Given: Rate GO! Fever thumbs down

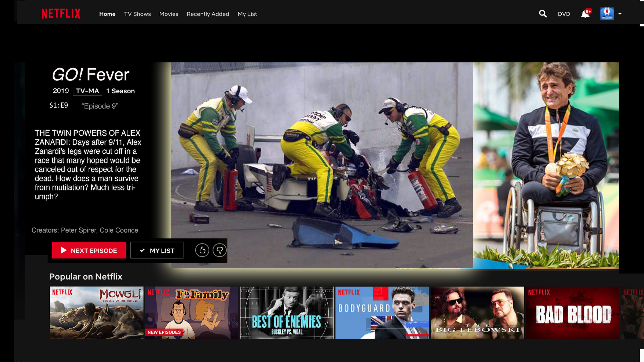Looking at the screenshot, I should (x=219, y=250).
